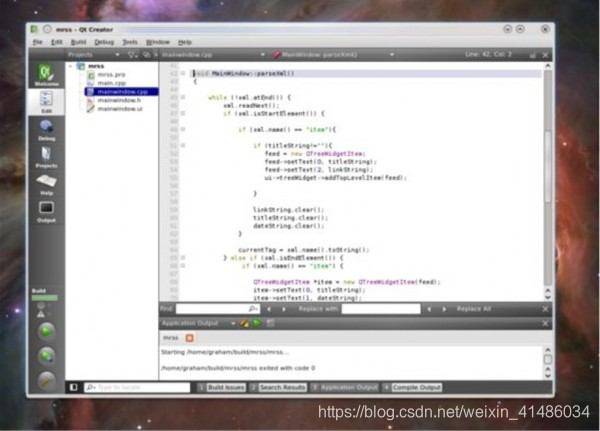Click the mrss.pro file icon
600x431 pixels.
91,75
